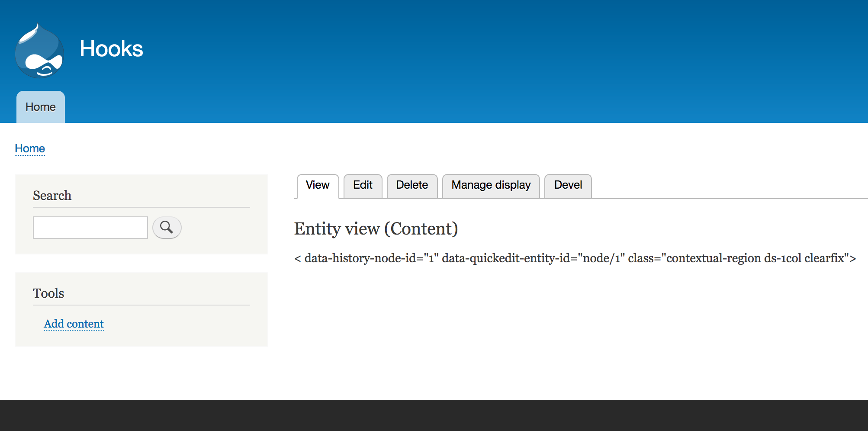Click the Tools block heading
This screenshot has width=868, height=431.
pos(48,293)
